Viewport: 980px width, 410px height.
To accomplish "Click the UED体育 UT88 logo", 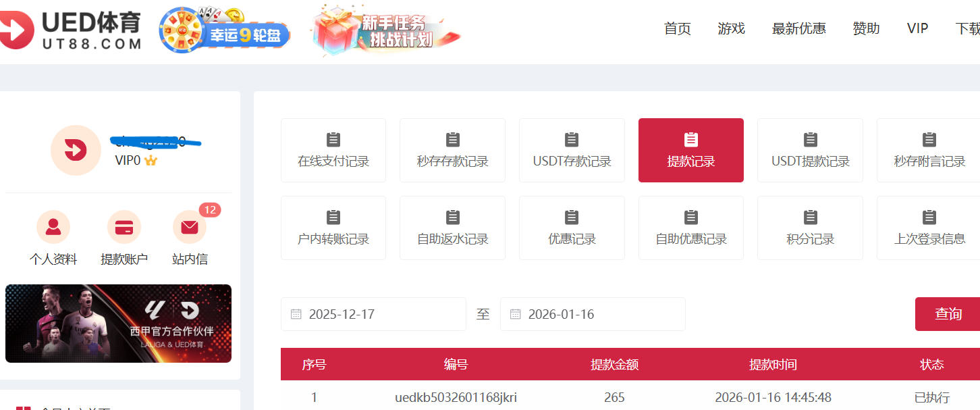I will coord(71,28).
